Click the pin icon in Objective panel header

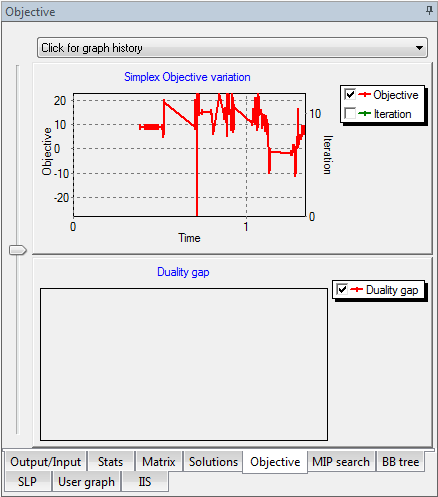click(x=429, y=11)
